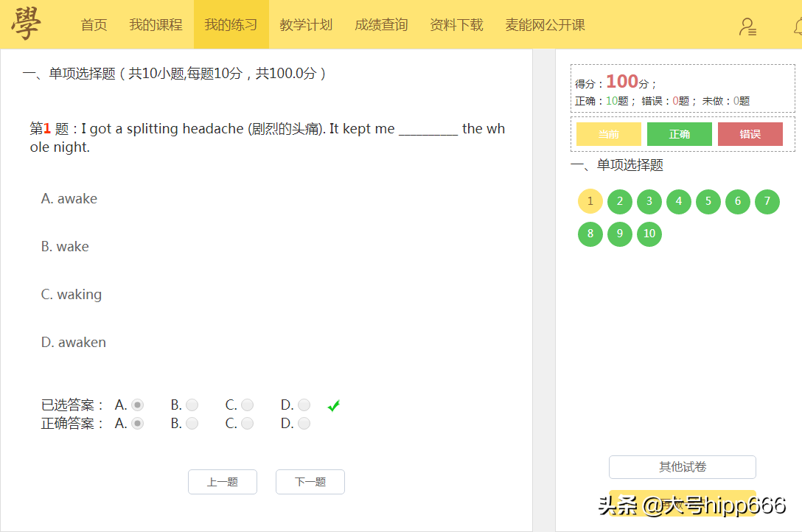The height and width of the screenshot is (532, 802).
Task: Click the green checkmark beside the answer rows
Action: (x=333, y=405)
